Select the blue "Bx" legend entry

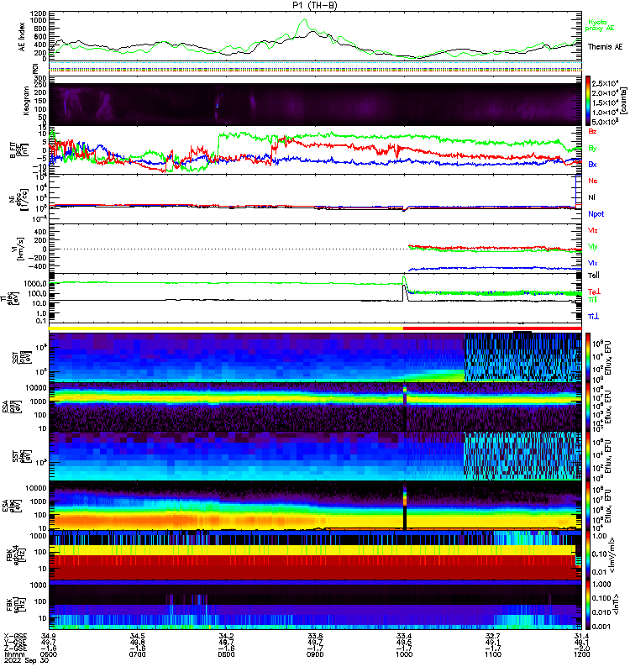tap(592, 164)
